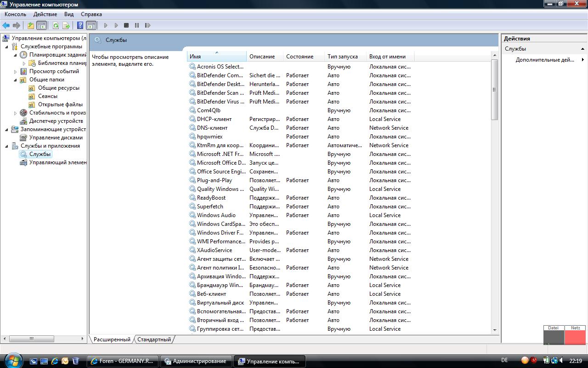
Task: Expand the Просмотр событий tree node
Action: [x=16, y=71]
